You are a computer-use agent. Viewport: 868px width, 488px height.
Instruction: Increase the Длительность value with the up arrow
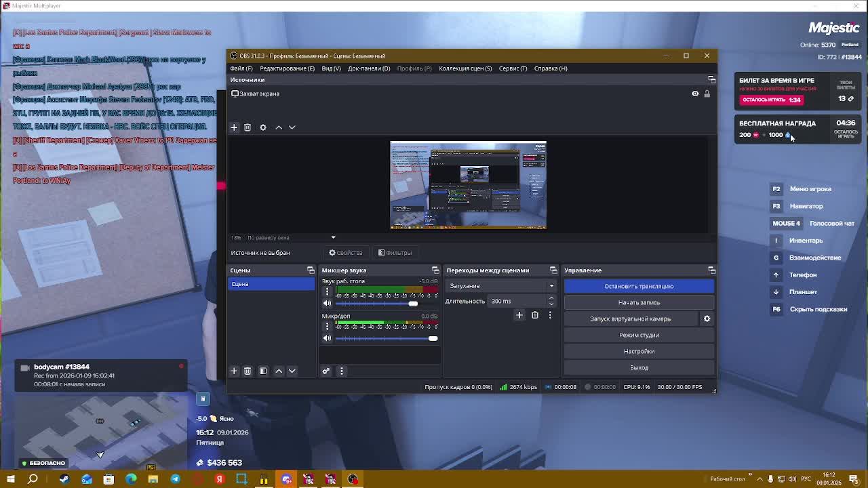click(x=551, y=298)
